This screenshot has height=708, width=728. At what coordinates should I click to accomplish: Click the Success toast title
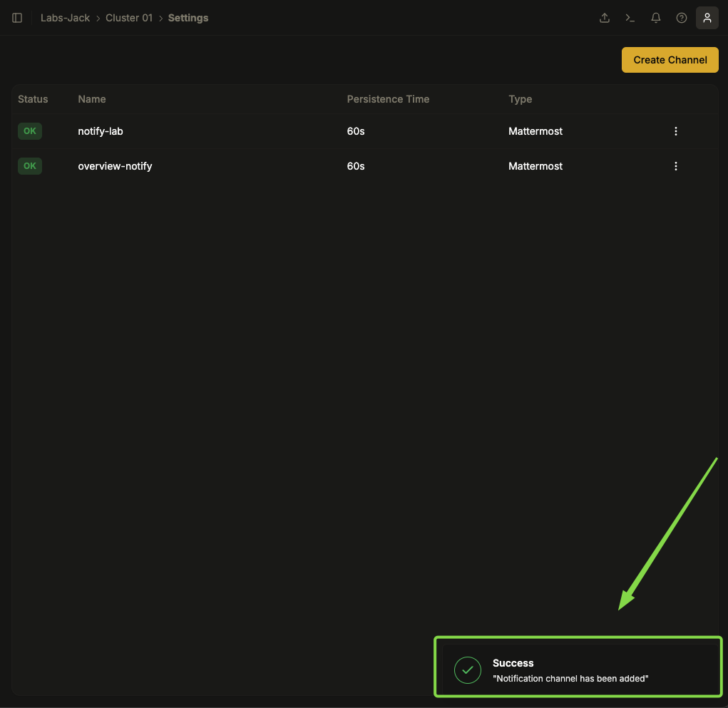(513, 663)
